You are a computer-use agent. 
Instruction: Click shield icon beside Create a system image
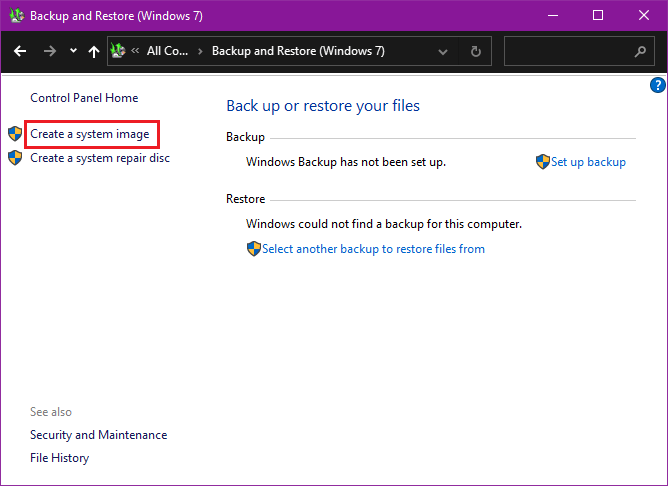pos(14,134)
